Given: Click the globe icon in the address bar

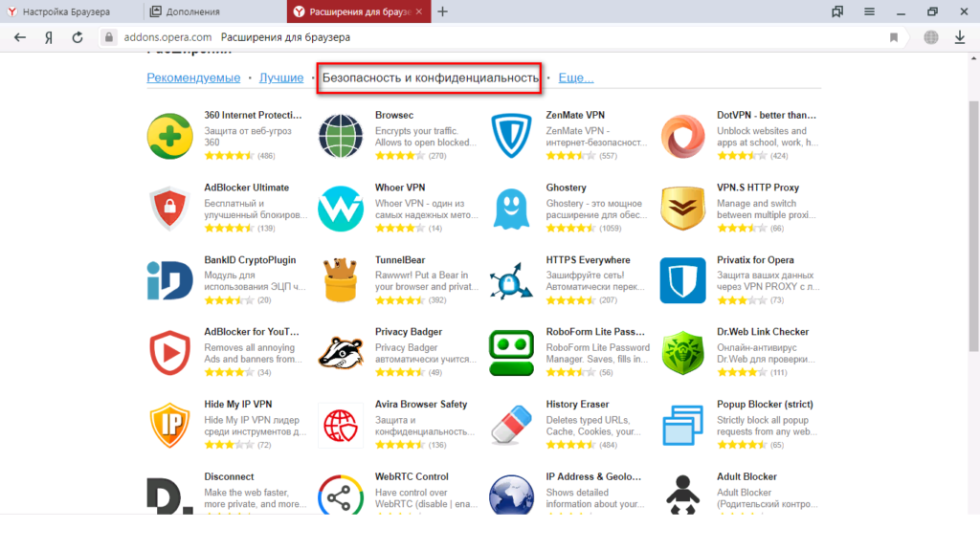Looking at the screenshot, I should click(931, 37).
